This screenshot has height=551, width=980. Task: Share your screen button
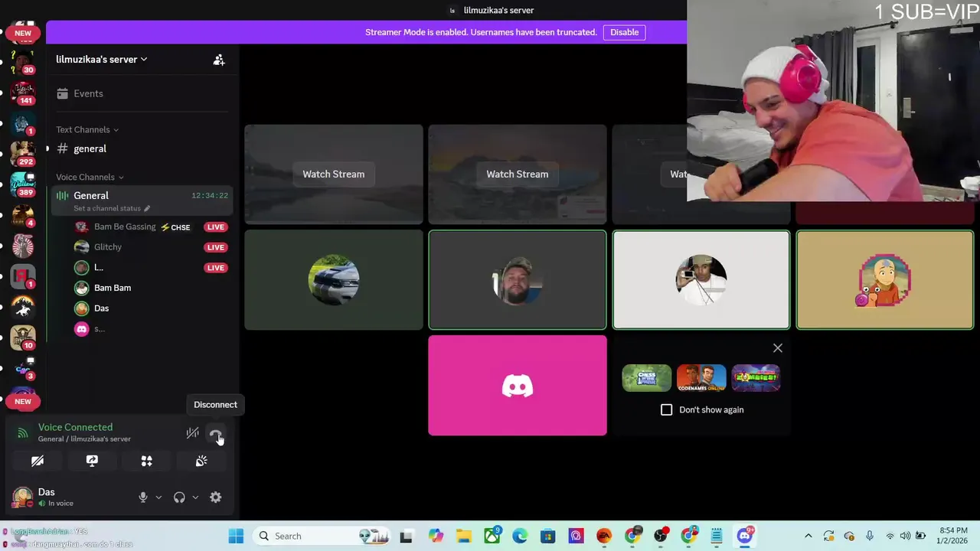pyautogui.click(x=92, y=461)
